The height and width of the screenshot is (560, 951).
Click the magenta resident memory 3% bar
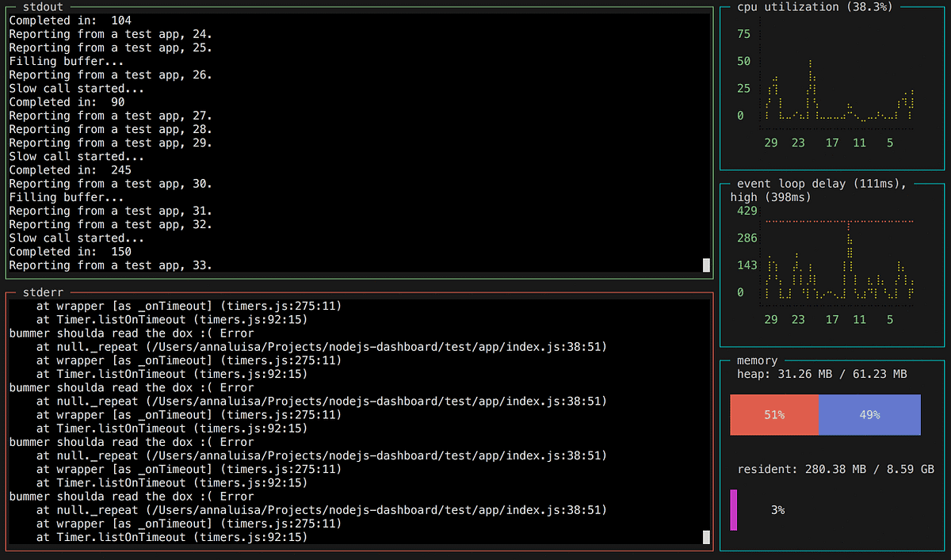[733, 510]
